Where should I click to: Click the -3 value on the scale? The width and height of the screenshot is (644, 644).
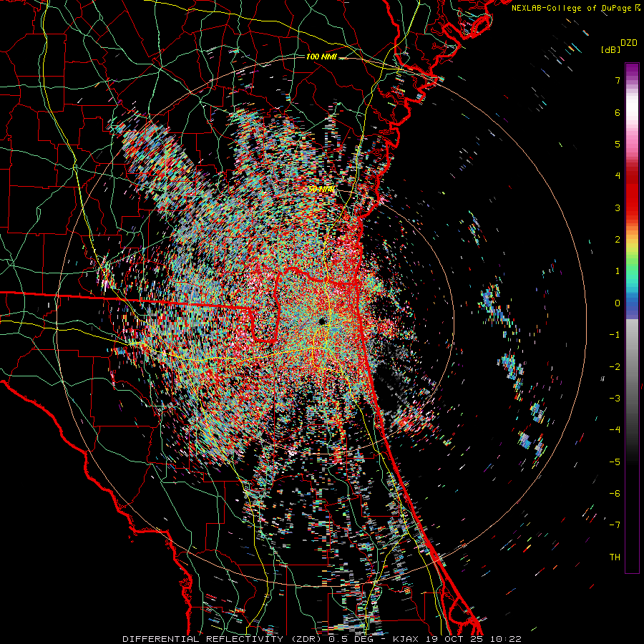click(x=615, y=399)
